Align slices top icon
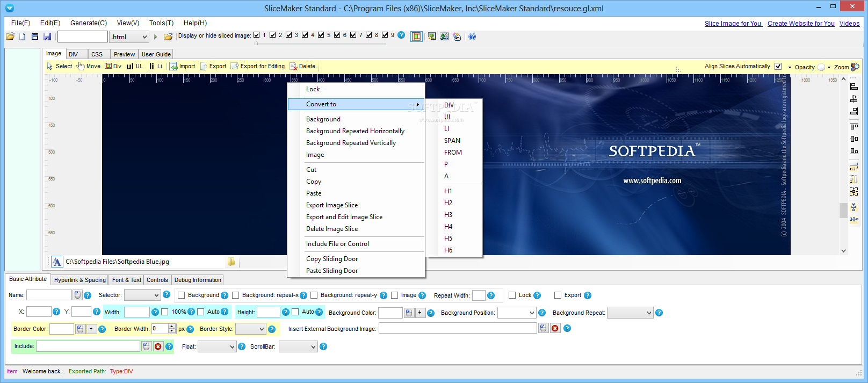The width and height of the screenshot is (868, 383). click(x=854, y=126)
